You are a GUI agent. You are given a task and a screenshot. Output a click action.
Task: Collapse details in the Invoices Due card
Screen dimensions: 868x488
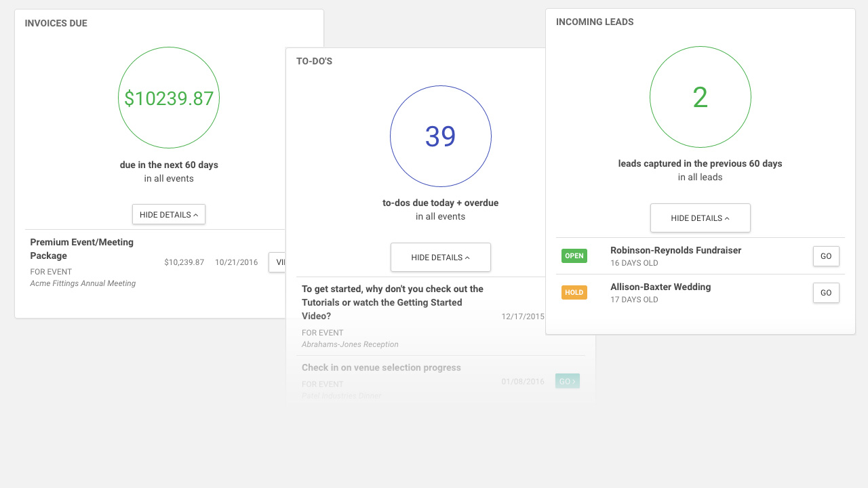pos(169,214)
